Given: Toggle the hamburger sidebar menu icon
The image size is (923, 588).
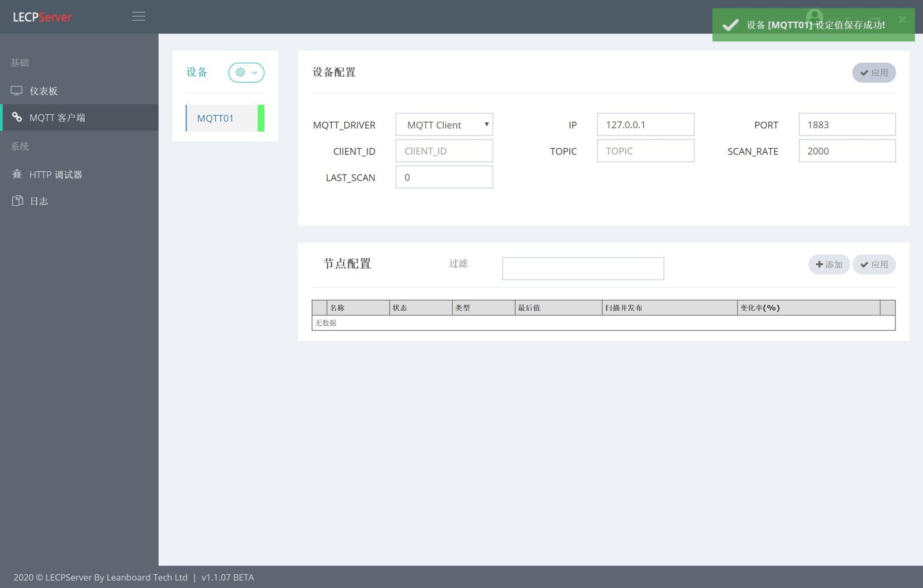Looking at the screenshot, I should (x=138, y=17).
